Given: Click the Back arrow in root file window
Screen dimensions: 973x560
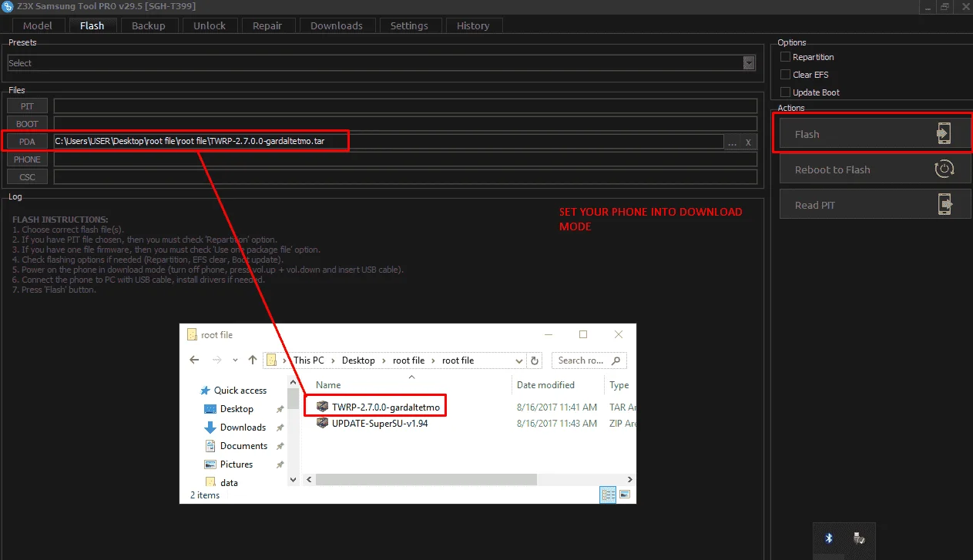Looking at the screenshot, I should pyautogui.click(x=194, y=360).
